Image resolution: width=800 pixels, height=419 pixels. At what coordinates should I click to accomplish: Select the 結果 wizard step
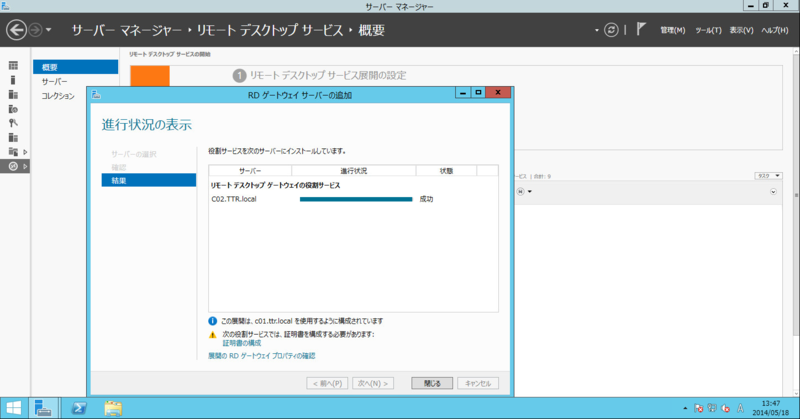pyautogui.click(x=148, y=180)
